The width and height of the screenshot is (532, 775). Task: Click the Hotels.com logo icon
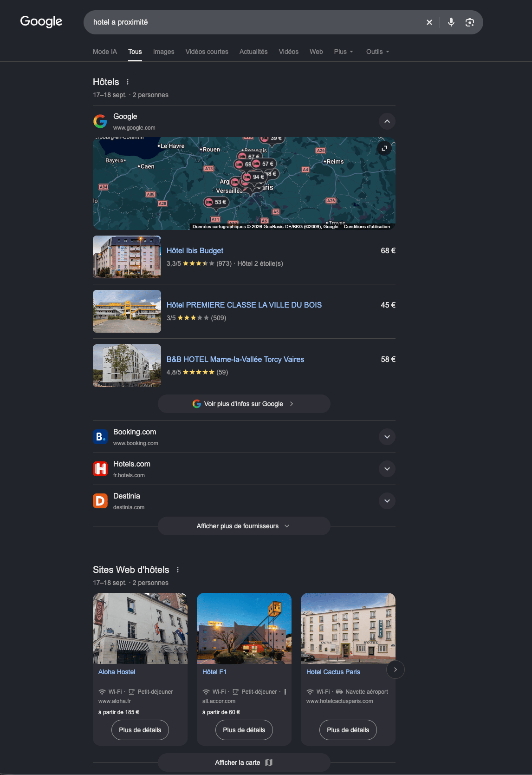(x=100, y=469)
